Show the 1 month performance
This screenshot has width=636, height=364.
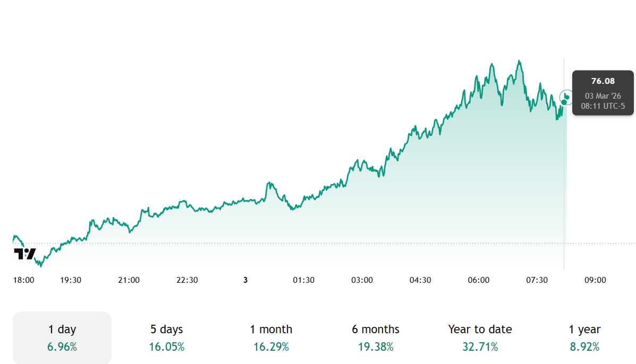click(x=271, y=337)
